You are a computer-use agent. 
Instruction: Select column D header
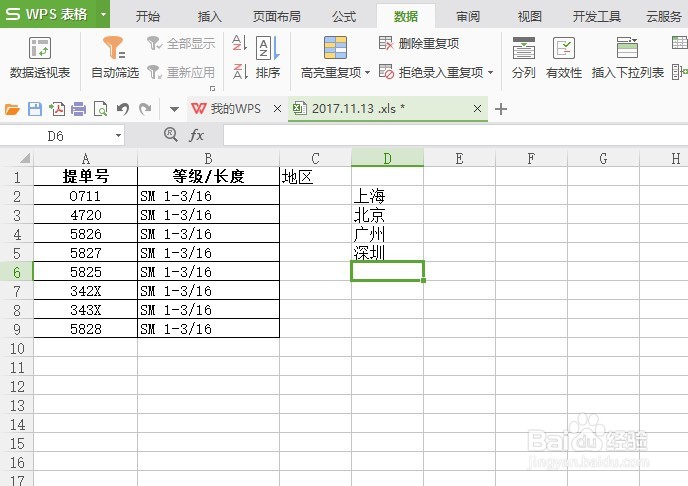point(387,158)
